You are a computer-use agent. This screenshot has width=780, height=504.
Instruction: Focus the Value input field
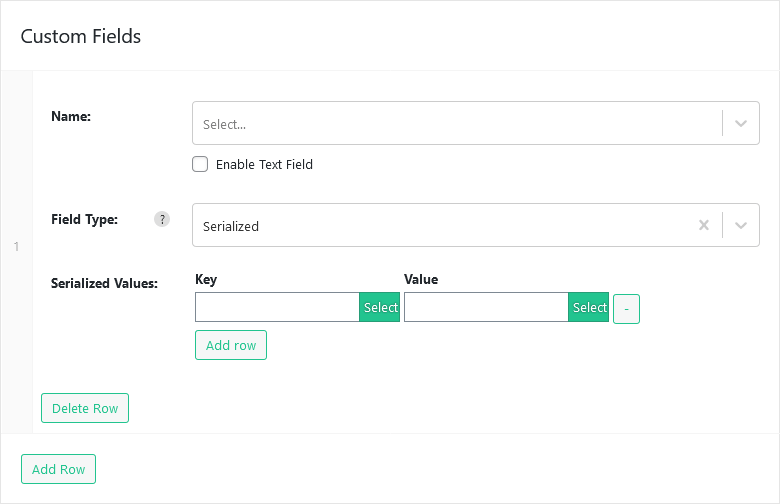click(x=486, y=307)
